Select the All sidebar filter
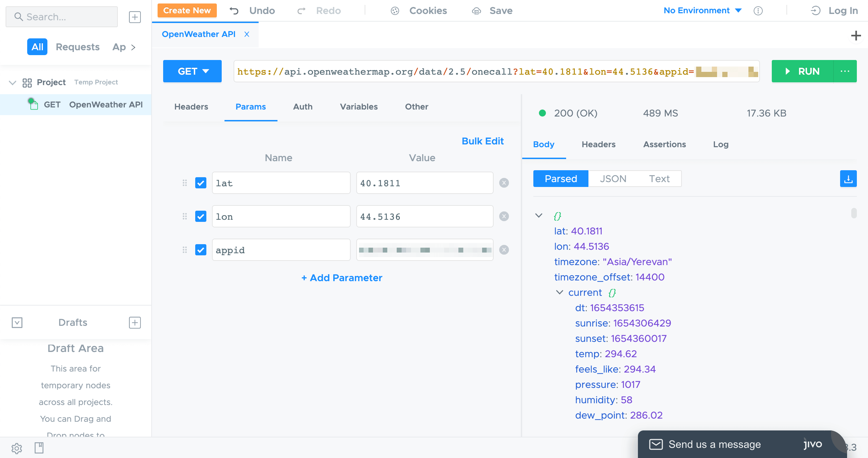 37,47
